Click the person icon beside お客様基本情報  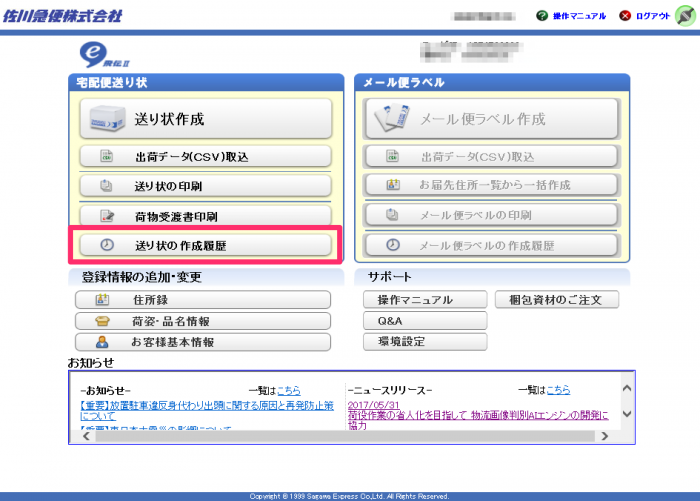coord(102,342)
